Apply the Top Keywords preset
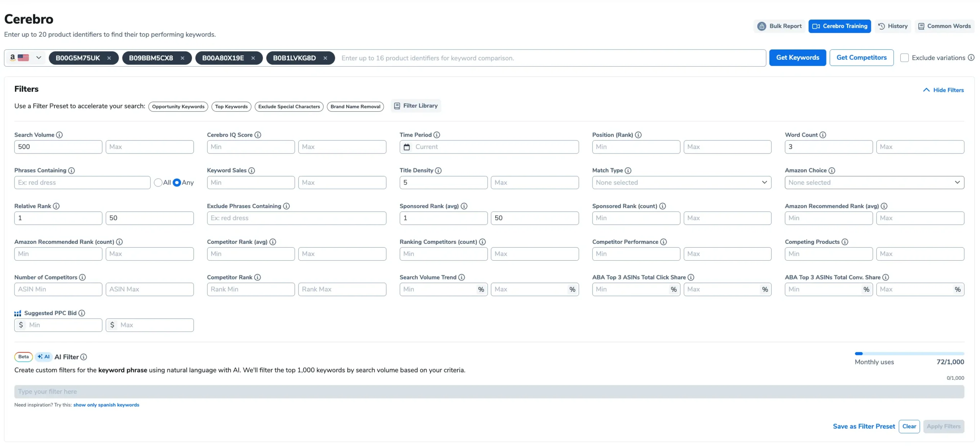 pyautogui.click(x=231, y=107)
